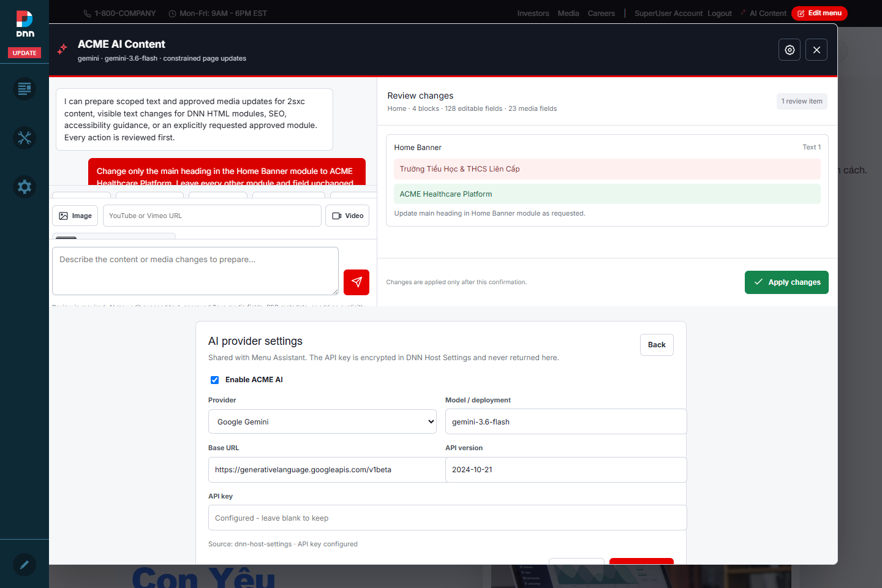Click the ACME AI sparkle icon
Image resolution: width=882 pixels, height=588 pixels.
tap(62, 50)
